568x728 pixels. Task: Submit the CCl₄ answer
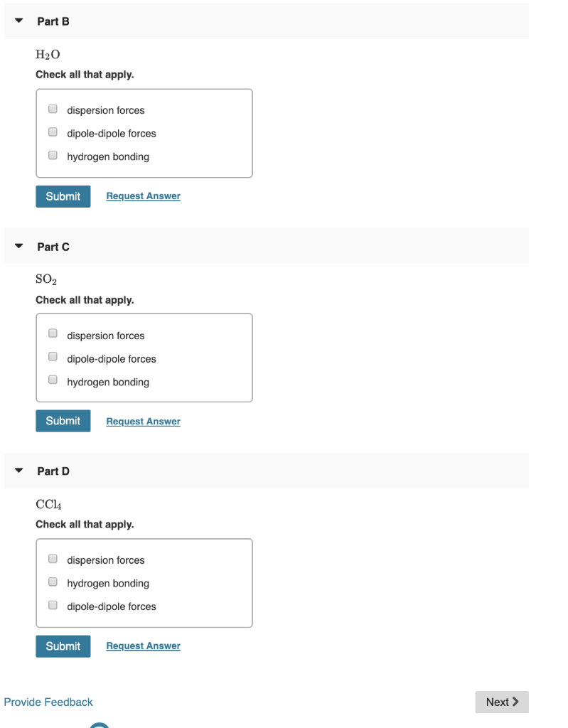63,646
